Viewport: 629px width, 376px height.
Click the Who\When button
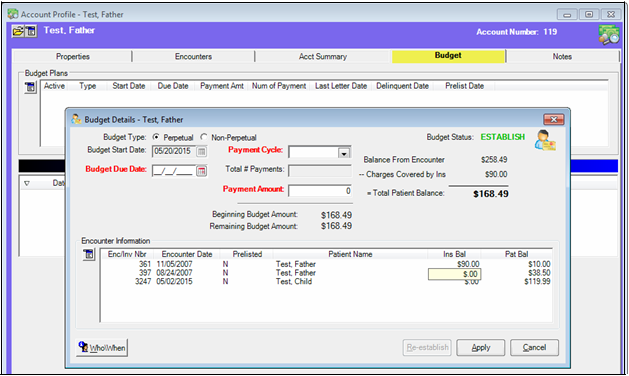[x=102, y=348]
